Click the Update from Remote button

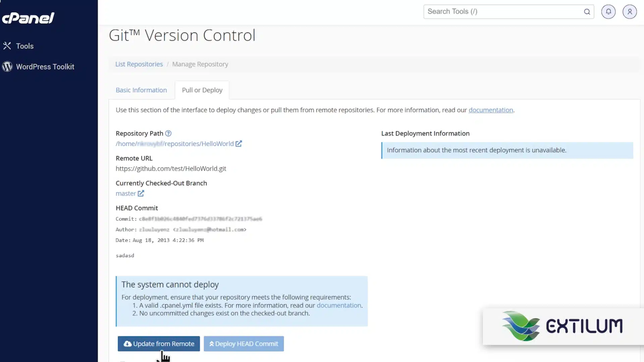[159, 344]
